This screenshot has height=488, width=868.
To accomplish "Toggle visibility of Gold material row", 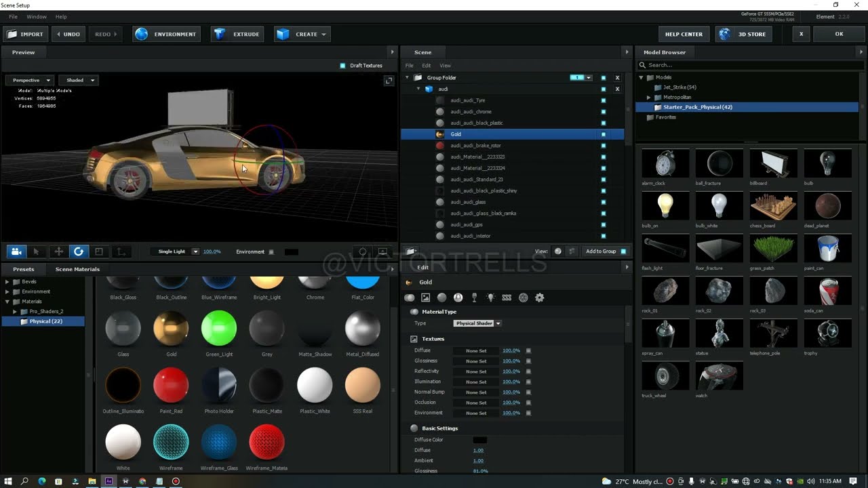I will click(604, 134).
